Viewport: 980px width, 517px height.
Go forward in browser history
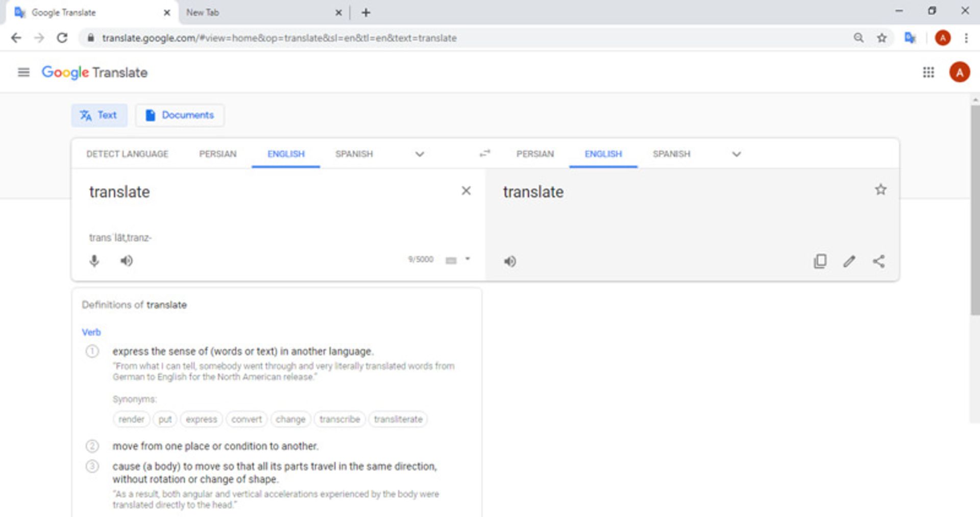pos(39,38)
